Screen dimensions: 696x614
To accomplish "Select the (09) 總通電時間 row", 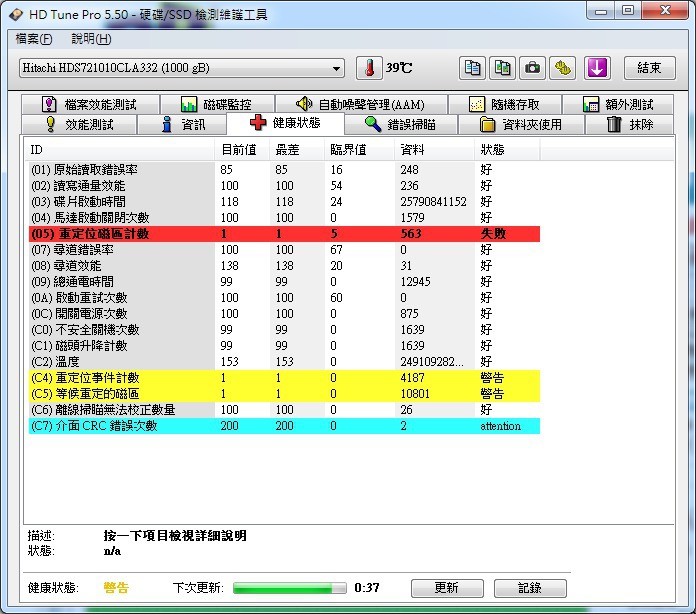I will pyautogui.click(x=284, y=281).
